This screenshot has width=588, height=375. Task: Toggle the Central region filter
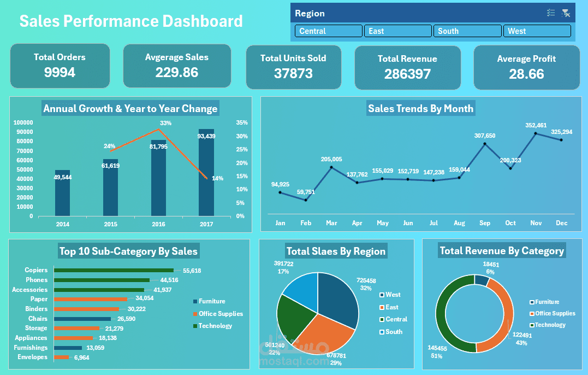point(328,31)
